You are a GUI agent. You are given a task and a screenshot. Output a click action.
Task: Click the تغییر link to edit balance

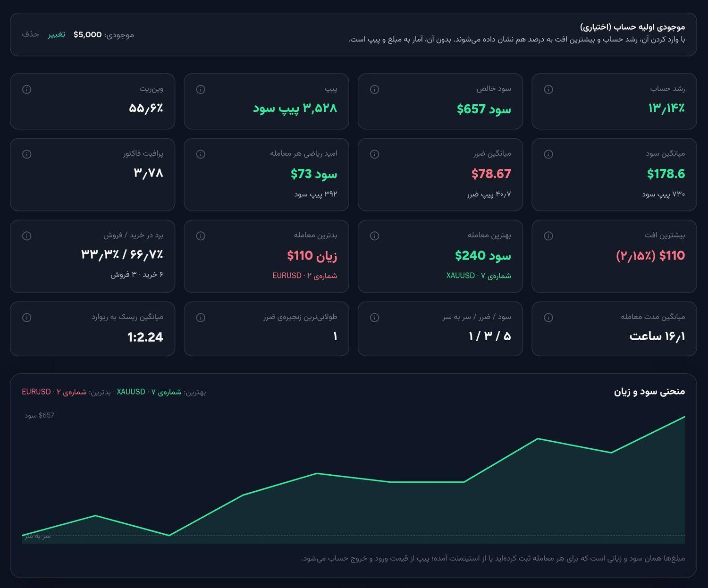(56, 34)
